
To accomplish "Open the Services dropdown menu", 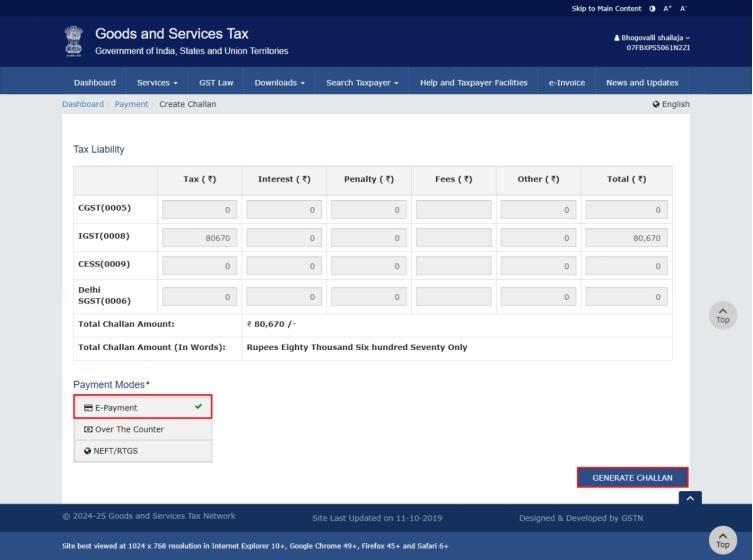I will coord(157,83).
